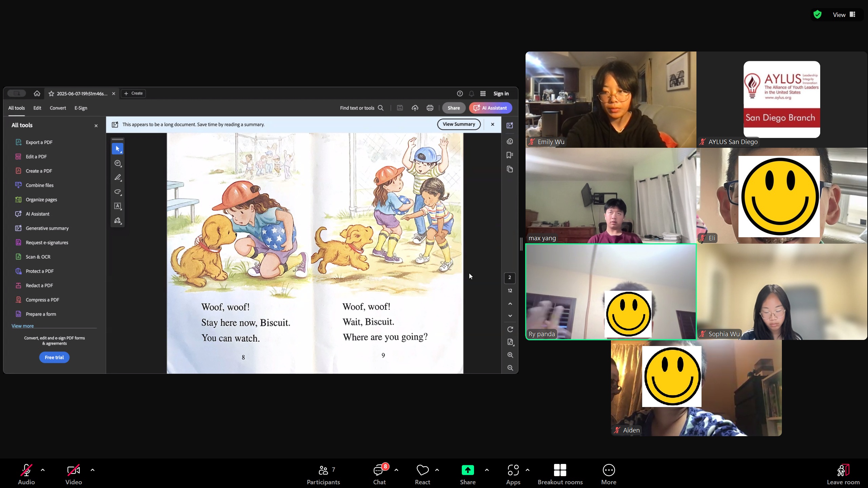Select Prepare a form tool
This screenshot has width=868, height=488.
coord(36,314)
